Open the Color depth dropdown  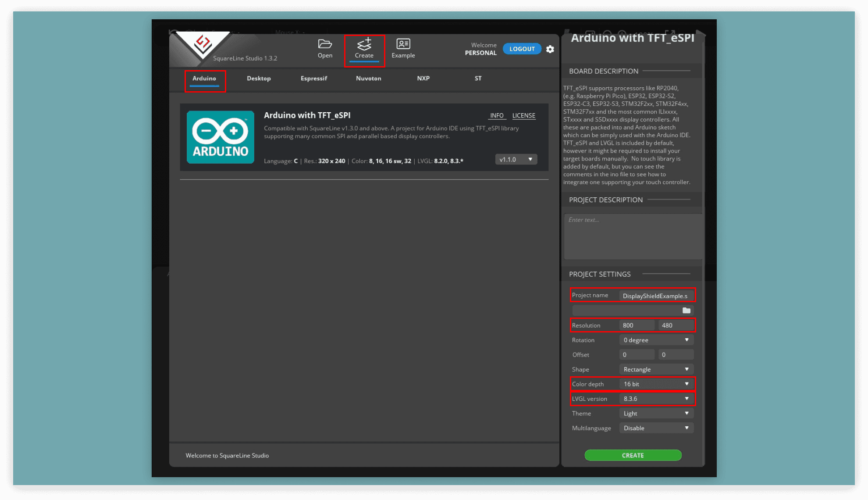click(x=656, y=384)
